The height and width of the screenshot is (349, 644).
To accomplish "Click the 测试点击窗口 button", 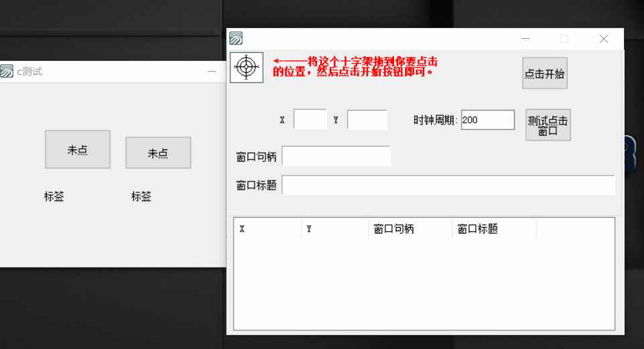I will point(548,125).
